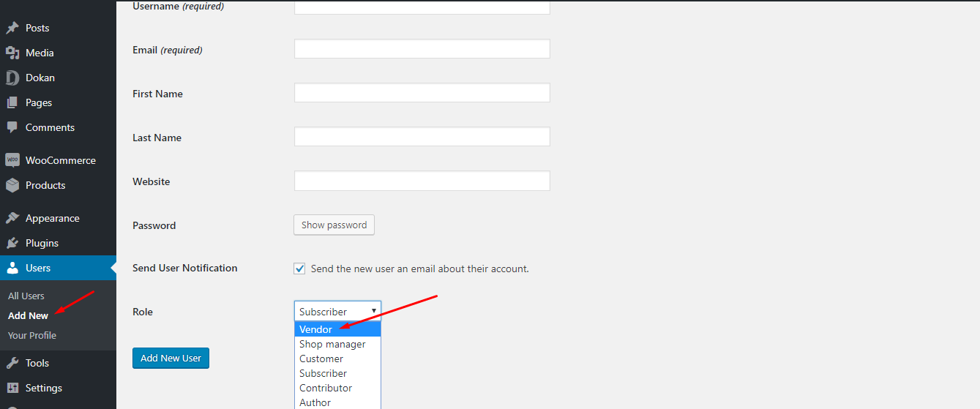The width and height of the screenshot is (980, 409).
Task: Open the Appearance brush icon
Action: pos(12,218)
